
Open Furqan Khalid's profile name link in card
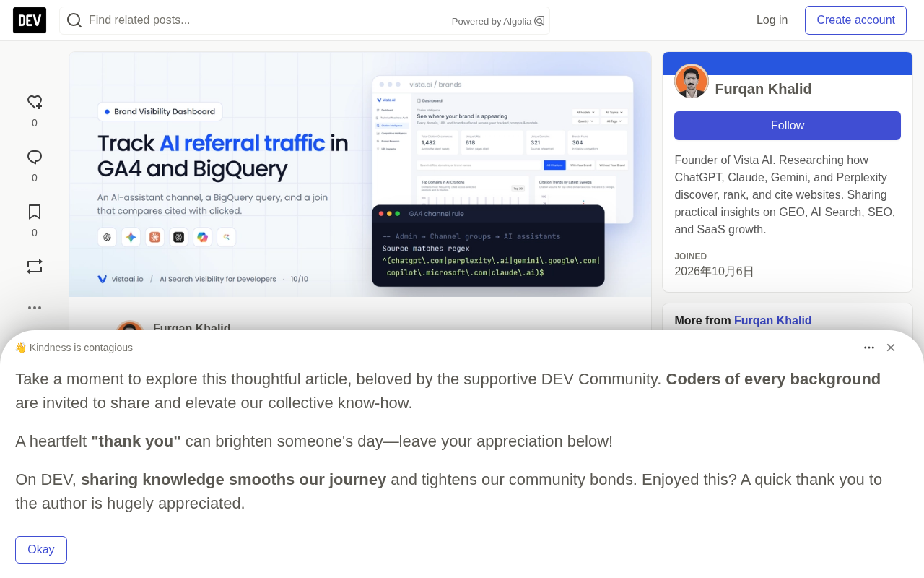(764, 89)
